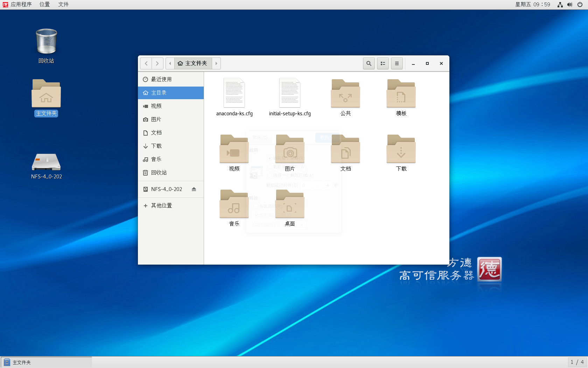Click the right path bar arrow
This screenshot has height=368, width=588.
click(x=216, y=63)
